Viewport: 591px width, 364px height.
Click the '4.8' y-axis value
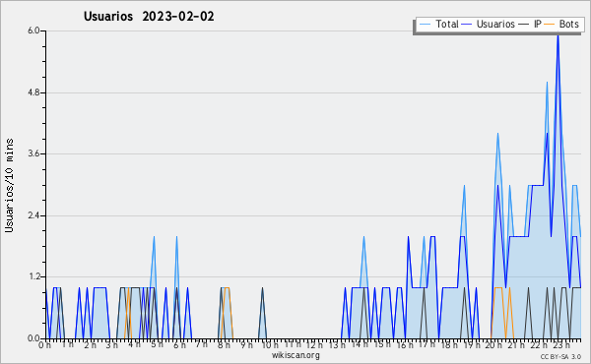click(x=33, y=92)
